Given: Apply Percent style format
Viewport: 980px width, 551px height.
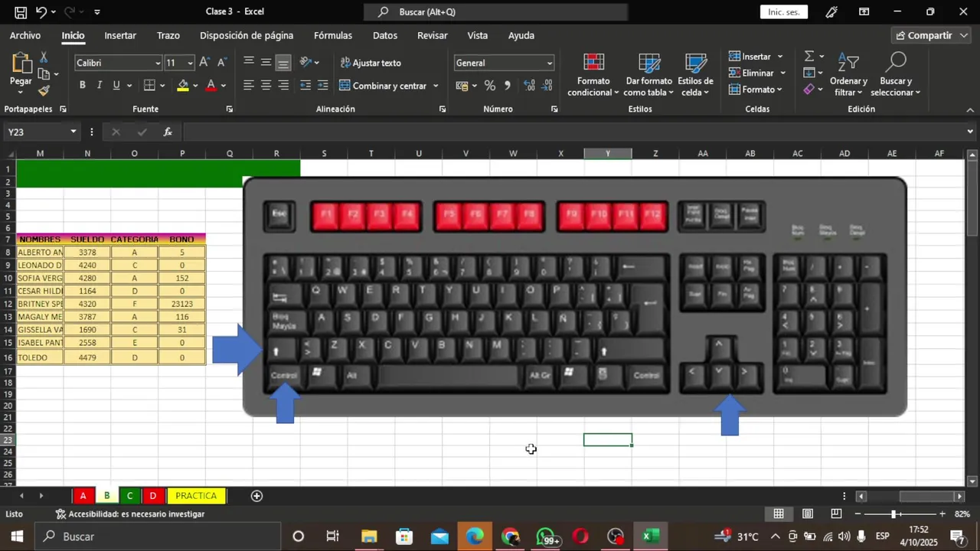Looking at the screenshot, I should point(490,86).
